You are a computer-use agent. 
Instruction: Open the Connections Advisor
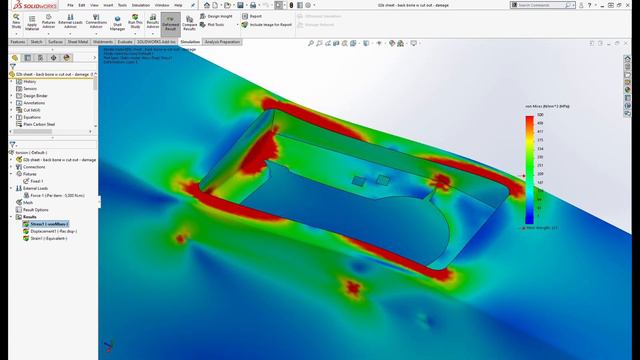tap(96, 21)
